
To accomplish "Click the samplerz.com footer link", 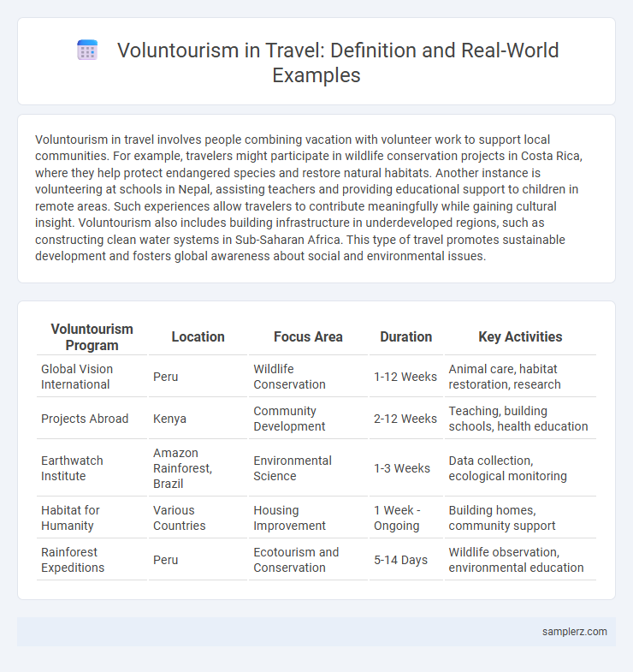I will tap(574, 631).
